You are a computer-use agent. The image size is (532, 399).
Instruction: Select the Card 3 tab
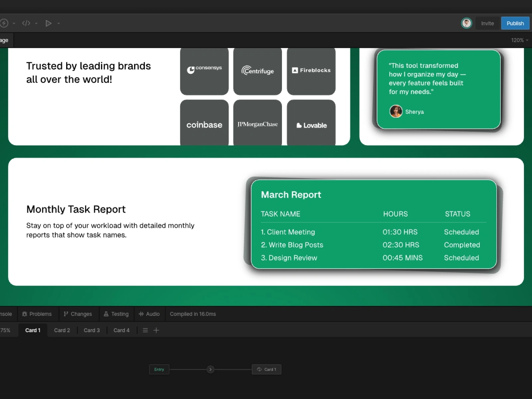pyautogui.click(x=92, y=330)
